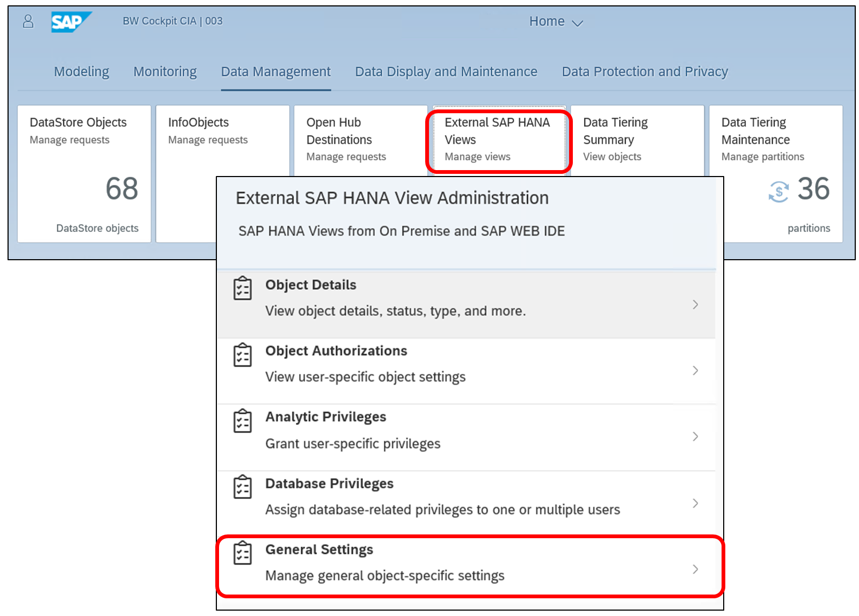The image size is (859, 616).
Task: Click 'View object details, status, type, and more.'
Action: (x=396, y=311)
